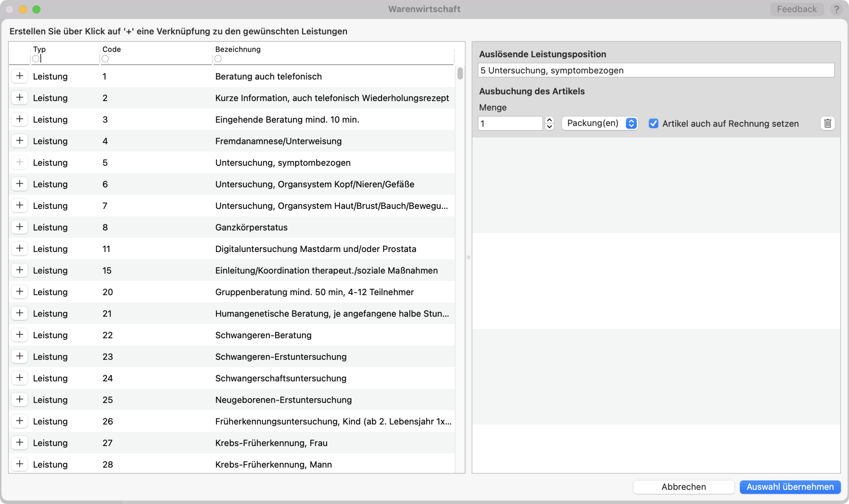The height and width of the screenshot is (504, 849).
Task: Click the '+' icon next to Leistung 1
Action: click(x=20, y=75)
